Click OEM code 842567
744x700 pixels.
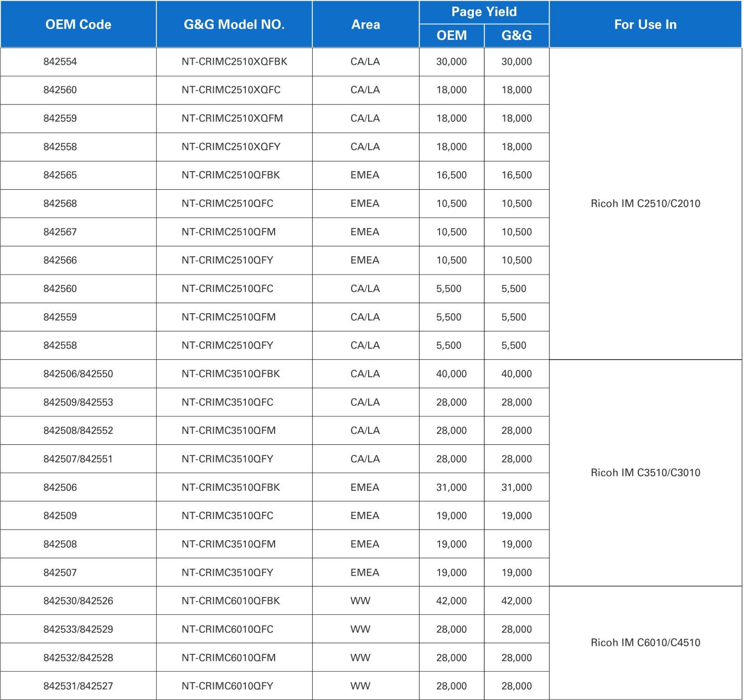coord(60,232)
